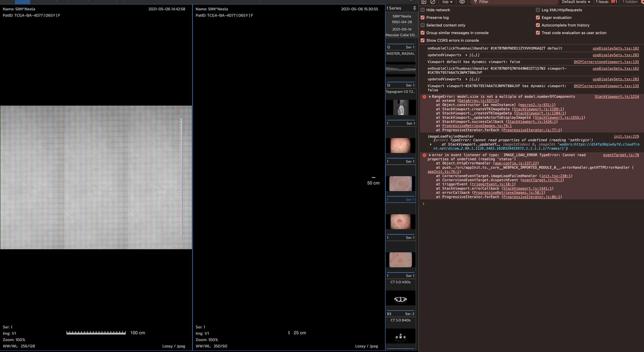Expand the RangeError stack trace triangle

(x=430, y=97)
